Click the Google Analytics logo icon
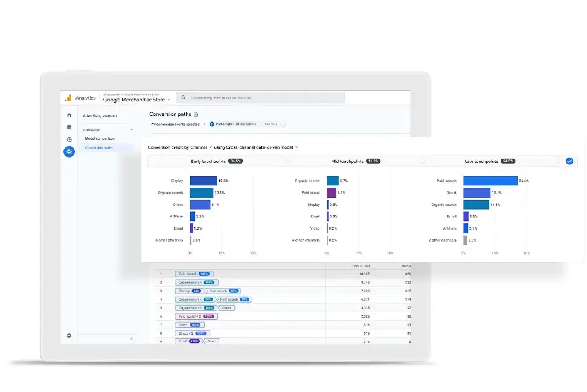 pyautogui.click(x=69, y=97)
